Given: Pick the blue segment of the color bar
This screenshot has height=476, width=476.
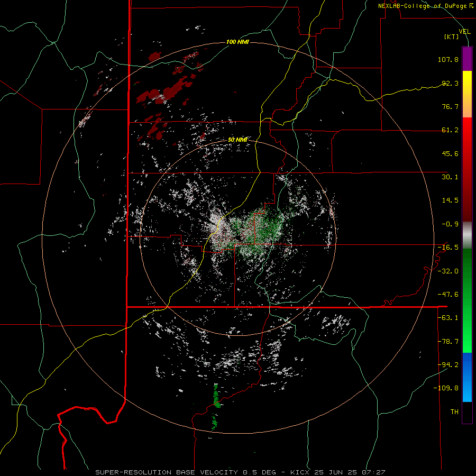Looking at the screenshot, I should click(x=467, y=377).
